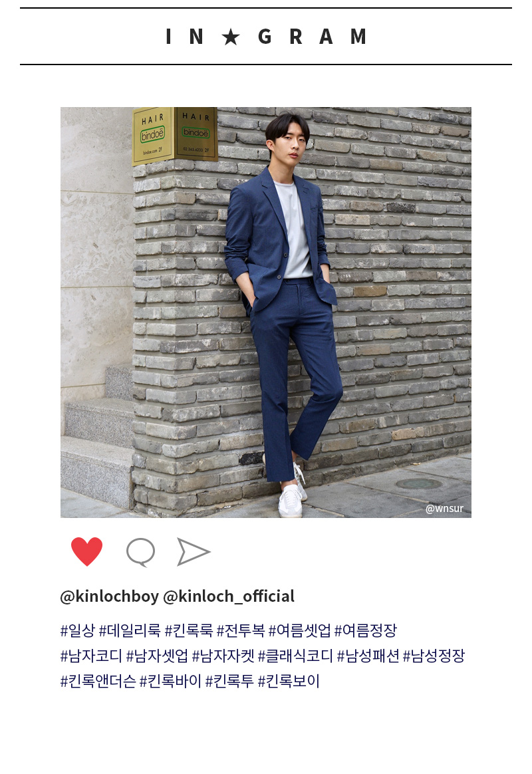Click the paper plane share icon
The width and height of the screenshot is (532, 774).
coord(194,551)
